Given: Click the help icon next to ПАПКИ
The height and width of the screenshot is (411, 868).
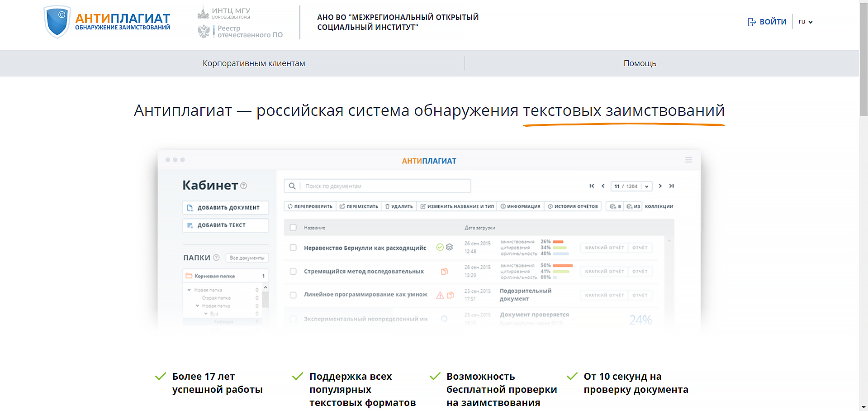Looking at the screenshot, I should [216, 258].
